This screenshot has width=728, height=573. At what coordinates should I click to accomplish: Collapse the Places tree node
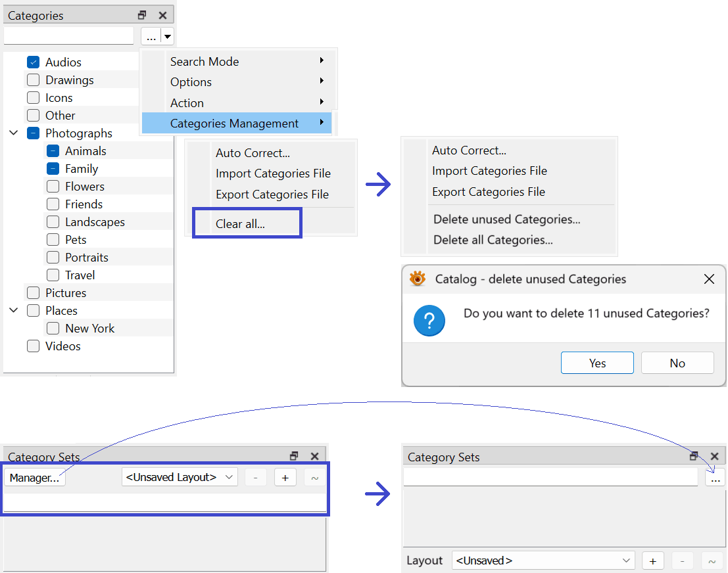pyautogui.click(x=14, y=310)
